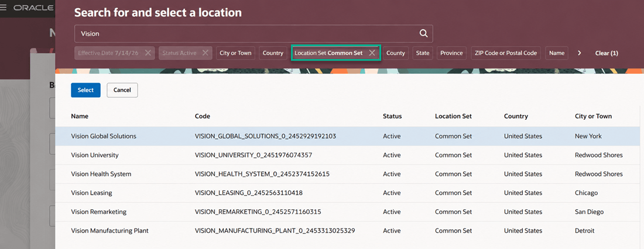Screen dimensions: 644x249
Task: Clear all filters with Clear (1)
Action: tap(606, 53)
